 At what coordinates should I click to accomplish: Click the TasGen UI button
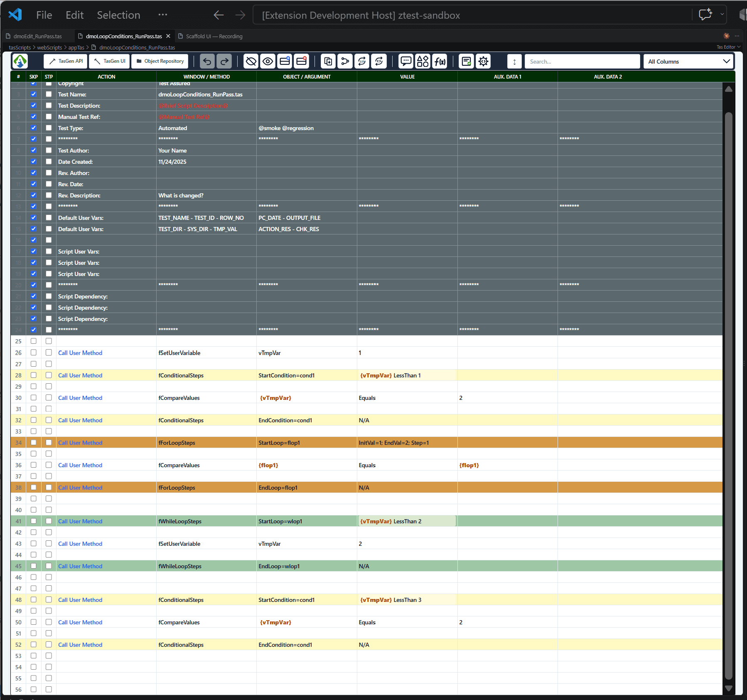point(110,62)
